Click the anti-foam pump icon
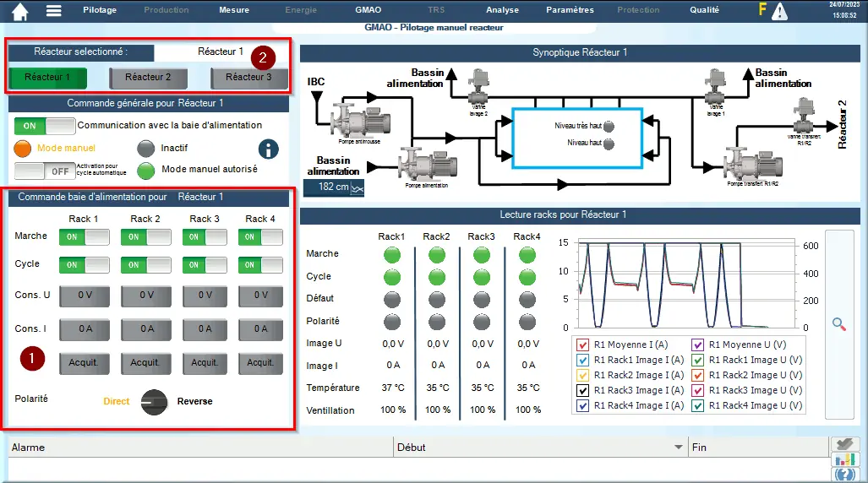This screenshot has width=868, height=483. click(x=360, y=119)
